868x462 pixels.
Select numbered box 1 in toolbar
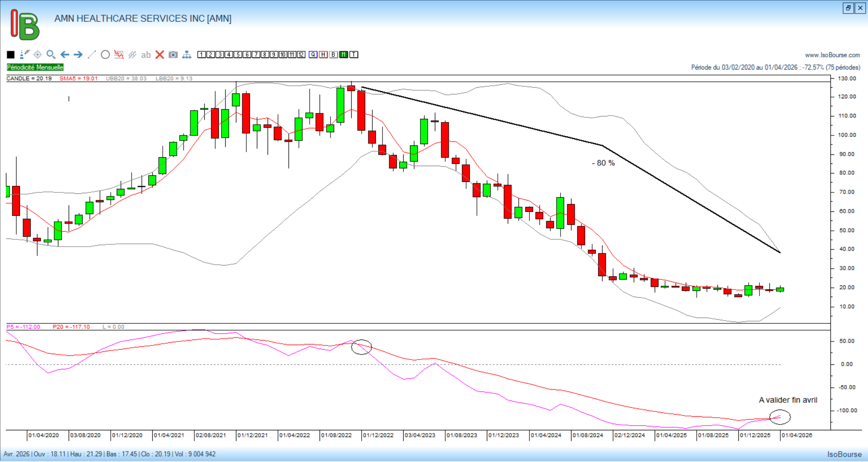(202, 55)
